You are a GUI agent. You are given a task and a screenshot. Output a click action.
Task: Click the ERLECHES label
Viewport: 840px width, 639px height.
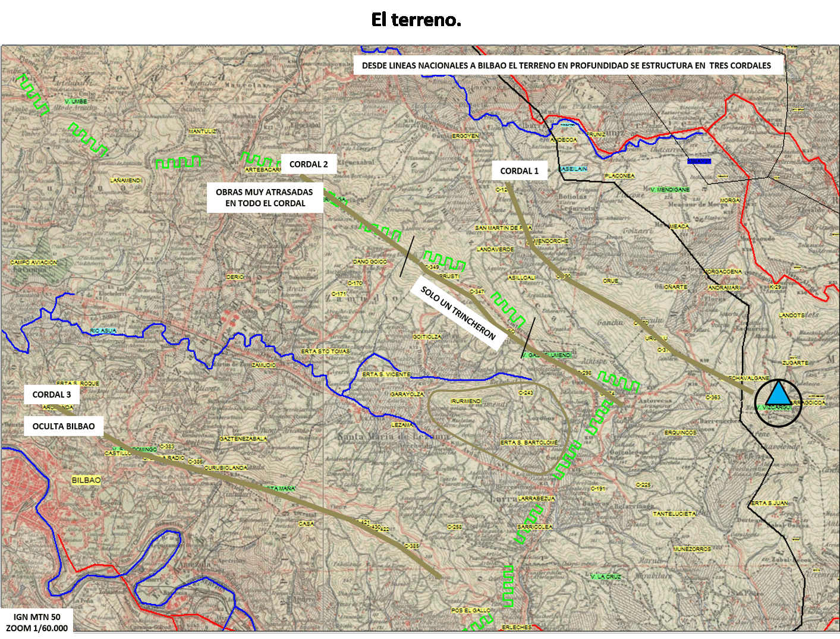(x=517, y=628)
